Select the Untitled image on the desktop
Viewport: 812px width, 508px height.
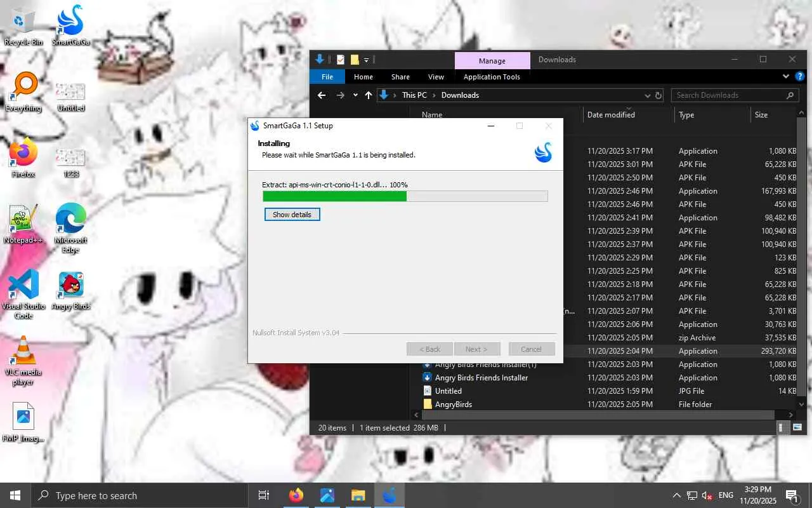70,97
